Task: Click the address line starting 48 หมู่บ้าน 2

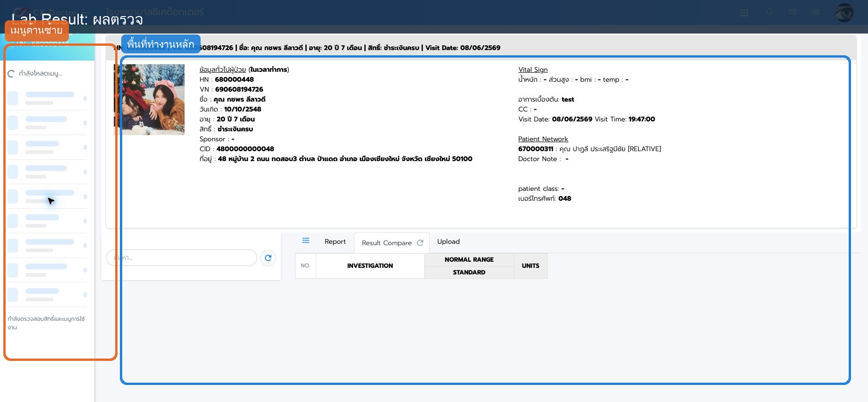Action: [x=345, y=159]
